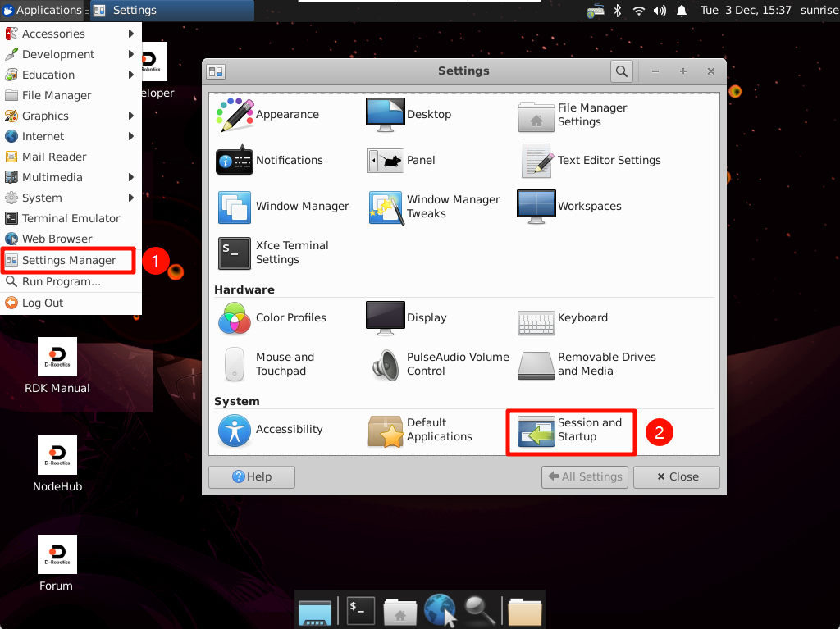Open Mouse and Touchpad settings
The width and height of the screenshot is (840, 629).
tap(269, 364)
